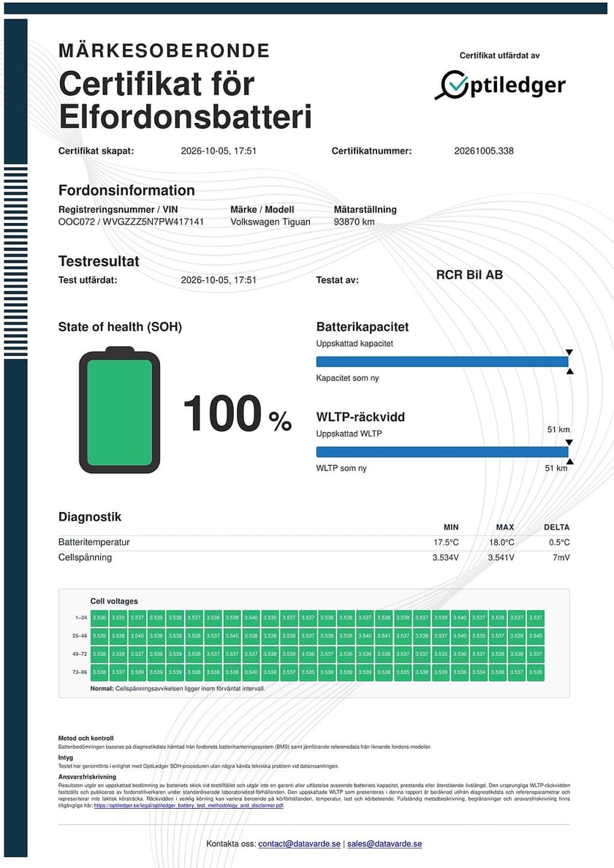Click the triangle marker below WLTP bar

(569, 461)
